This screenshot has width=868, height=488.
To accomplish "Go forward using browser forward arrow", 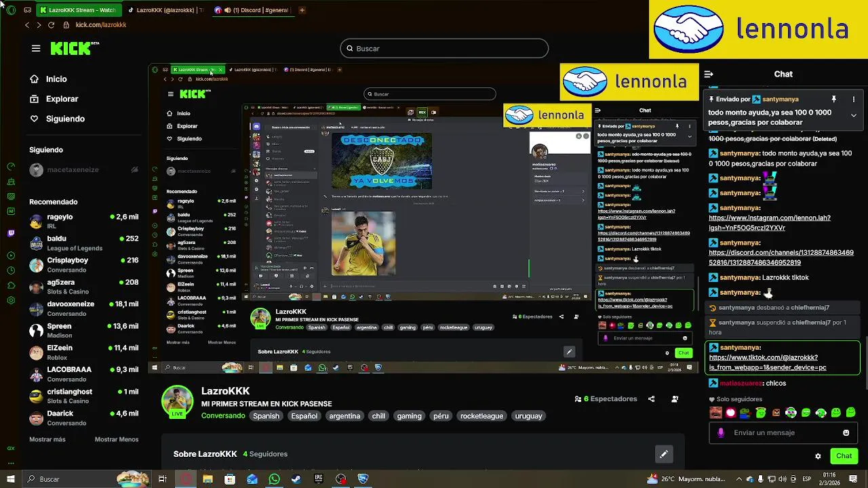I will pyautogui.click(x=39, y=25).
